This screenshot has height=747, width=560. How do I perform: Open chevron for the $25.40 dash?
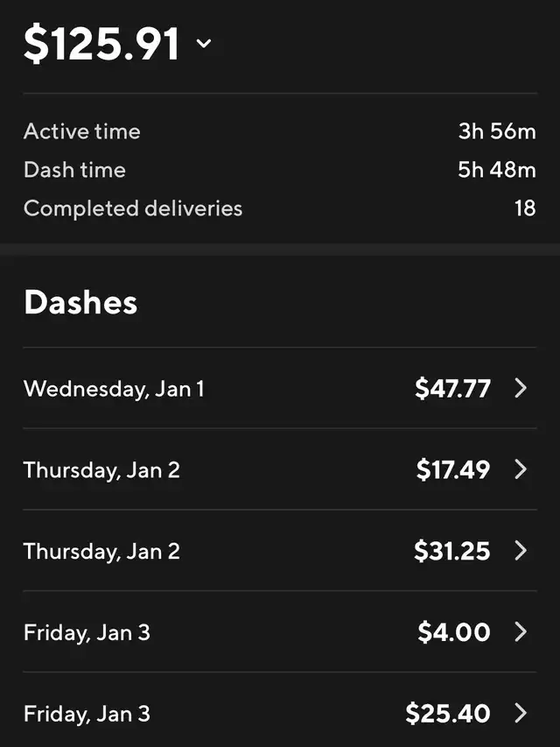tap(521, 713)
